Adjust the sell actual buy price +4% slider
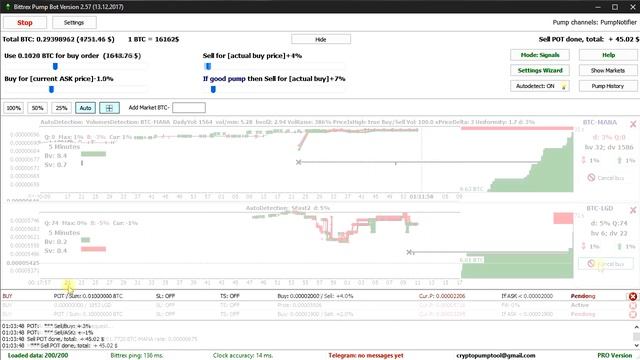The height and width of the screenshot is (360, 640). coord(208,66)
